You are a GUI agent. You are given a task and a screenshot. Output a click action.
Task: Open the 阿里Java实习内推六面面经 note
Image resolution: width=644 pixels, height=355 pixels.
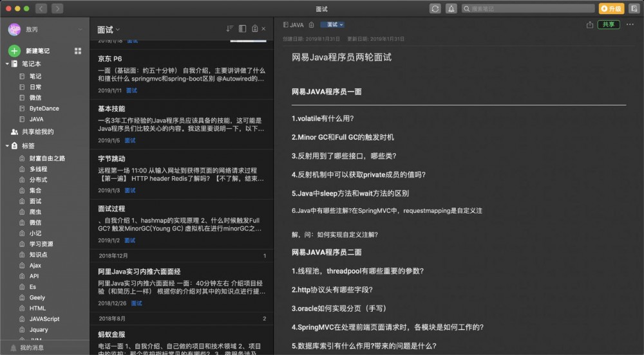coord(182,287)
